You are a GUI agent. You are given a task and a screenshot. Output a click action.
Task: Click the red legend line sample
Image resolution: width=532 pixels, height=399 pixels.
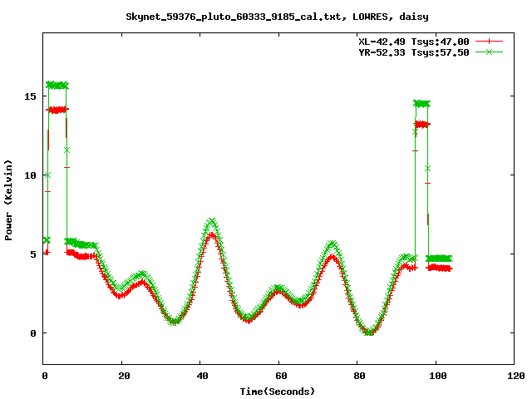489,42
